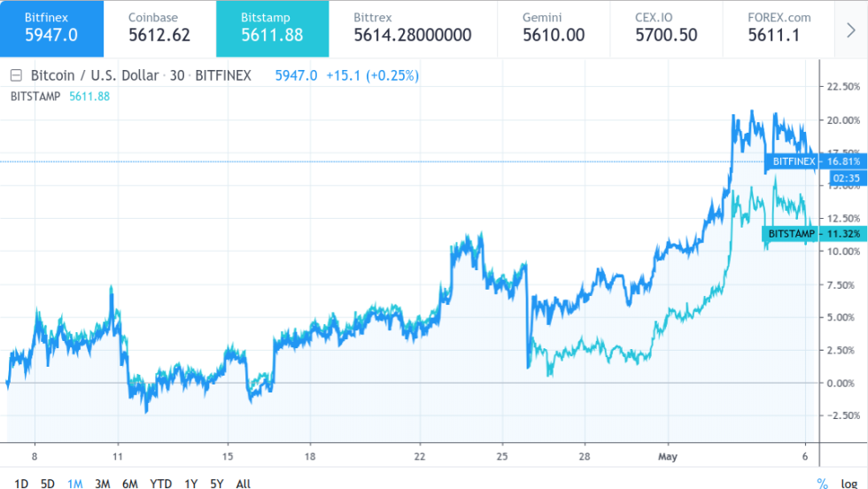The width and height of the screenshot is (868, 489).
Task: Choose the Bittrex price tab
Action: point(412,28)
